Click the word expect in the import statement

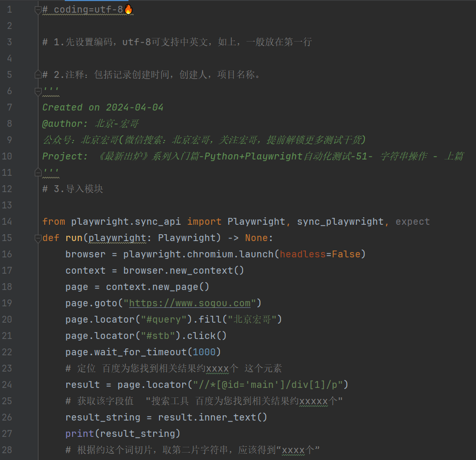(x=413, y=222)
